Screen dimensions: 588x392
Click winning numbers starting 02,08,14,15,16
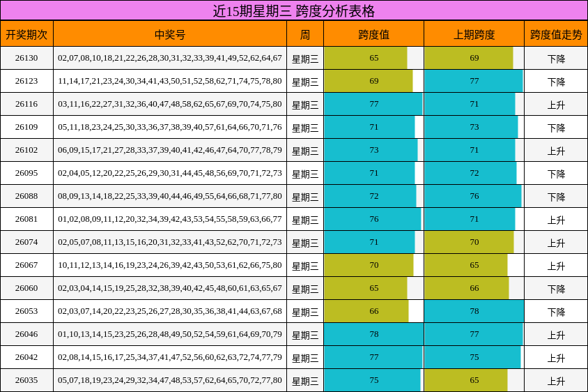[x=170, y=357]
